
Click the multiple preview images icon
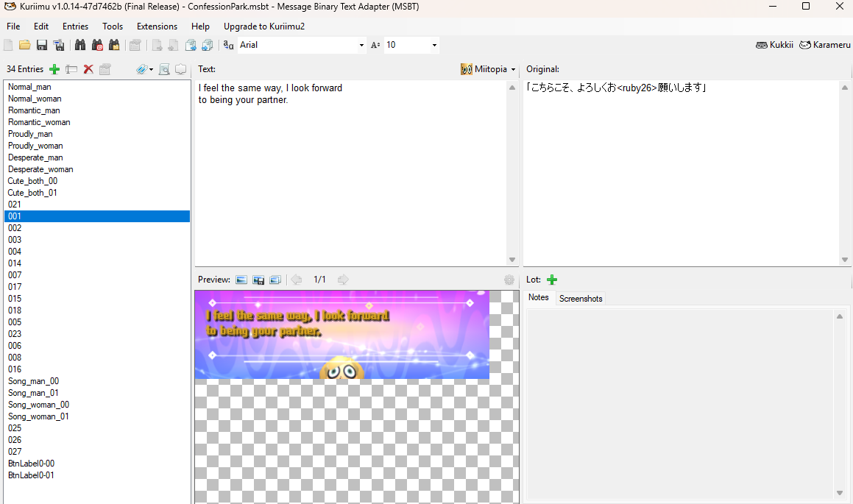[275, 280]
